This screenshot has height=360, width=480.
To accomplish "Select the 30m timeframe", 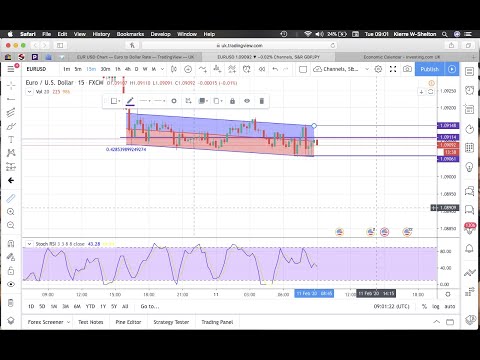I will coord(105,69).
